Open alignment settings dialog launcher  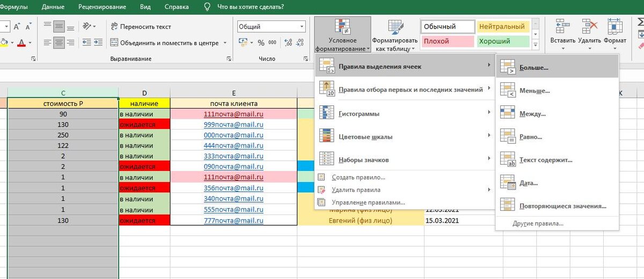[229, 59]
